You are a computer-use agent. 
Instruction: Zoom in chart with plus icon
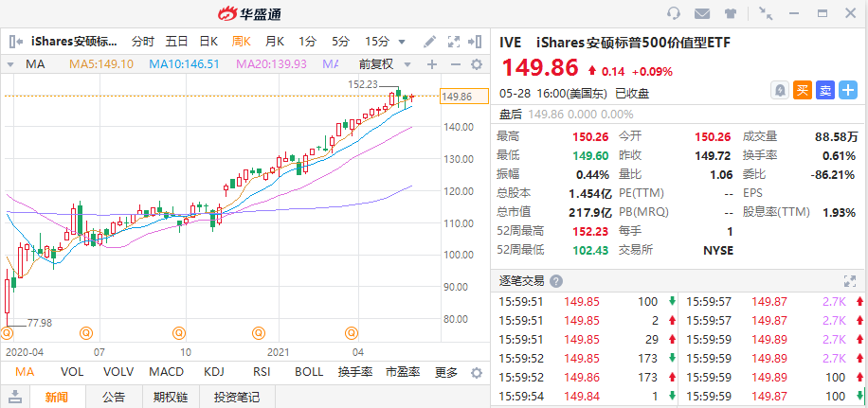click(x=432, y=64)
